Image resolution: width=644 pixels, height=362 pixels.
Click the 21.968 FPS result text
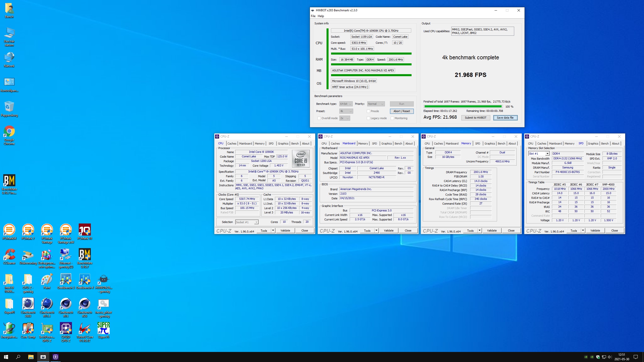(x=470, y=75)
